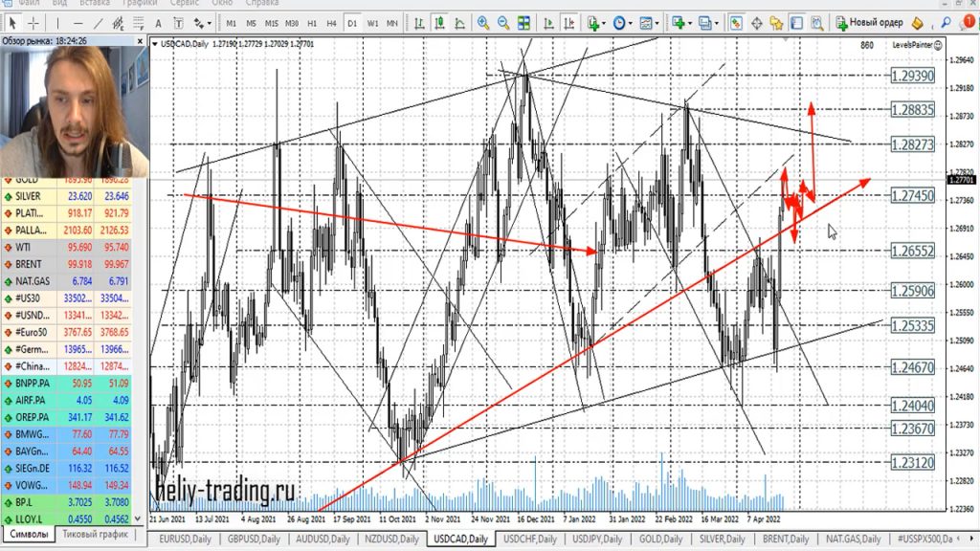Expand the periodicity clock dropdown

coord(623,22)
